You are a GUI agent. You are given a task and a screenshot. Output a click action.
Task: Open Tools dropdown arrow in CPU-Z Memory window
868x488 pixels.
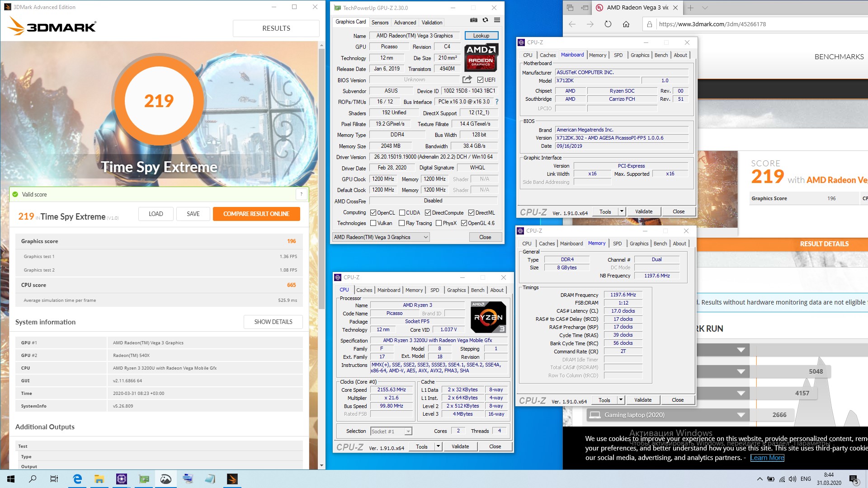tap(621, 400)
